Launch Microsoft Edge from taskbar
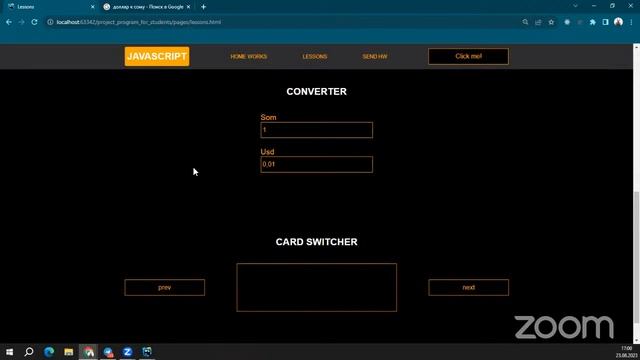The image size is (640, 360). click(49, 351)
